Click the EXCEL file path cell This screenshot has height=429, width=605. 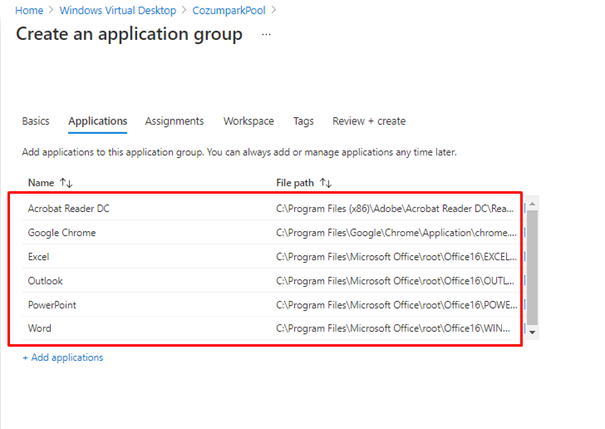click(396, 257)
